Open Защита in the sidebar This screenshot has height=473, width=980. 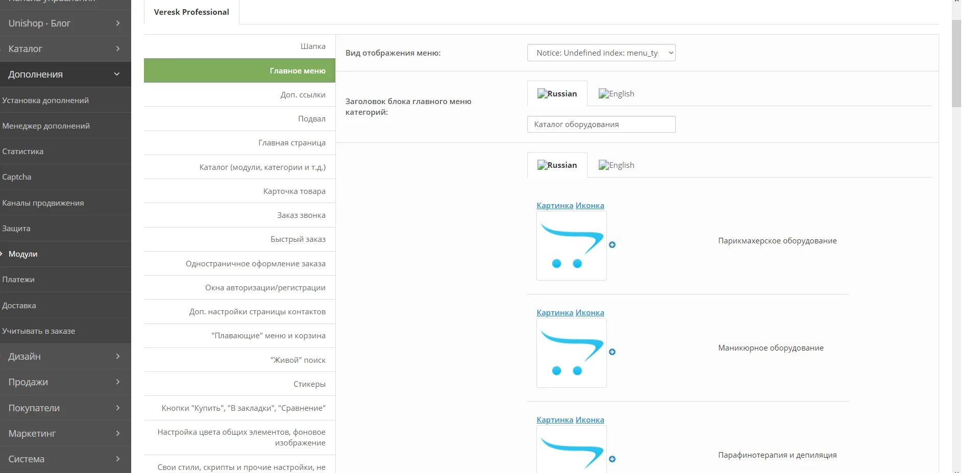tap(65, 228)
